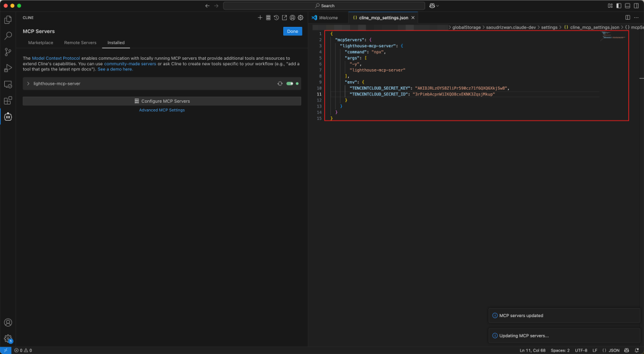Screen dimensions: 644x354
Task: Open Manage gear in activity bar
Action: (x=8, y=339)
